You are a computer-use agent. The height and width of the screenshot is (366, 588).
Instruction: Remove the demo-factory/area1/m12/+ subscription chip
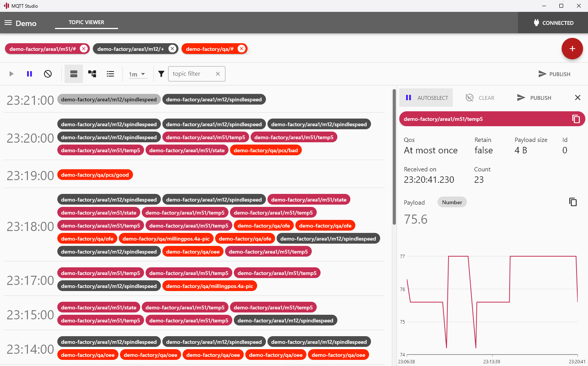point(172,49)
